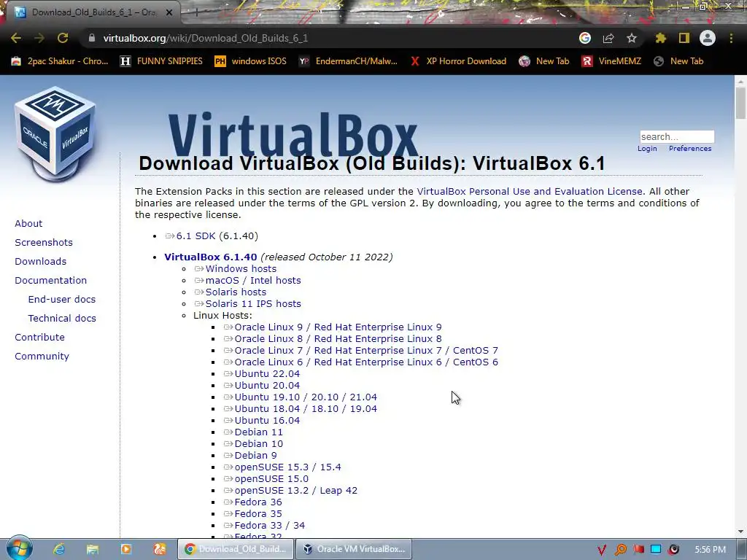Click the share page icon

(608, 38)
